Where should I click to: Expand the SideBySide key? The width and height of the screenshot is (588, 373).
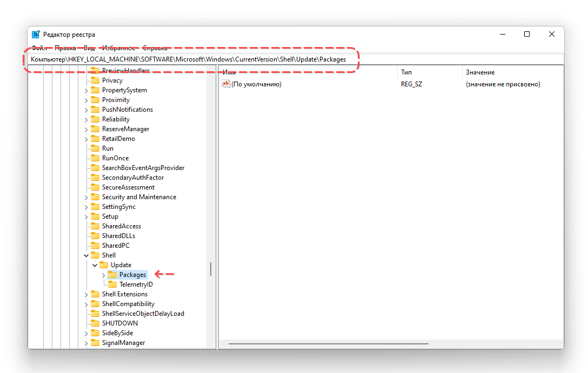coord(86,334)
